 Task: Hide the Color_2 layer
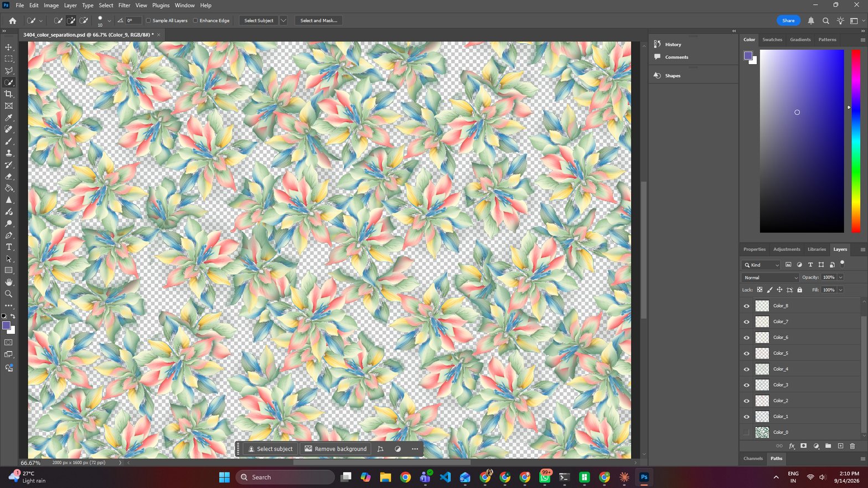[746, 401]
